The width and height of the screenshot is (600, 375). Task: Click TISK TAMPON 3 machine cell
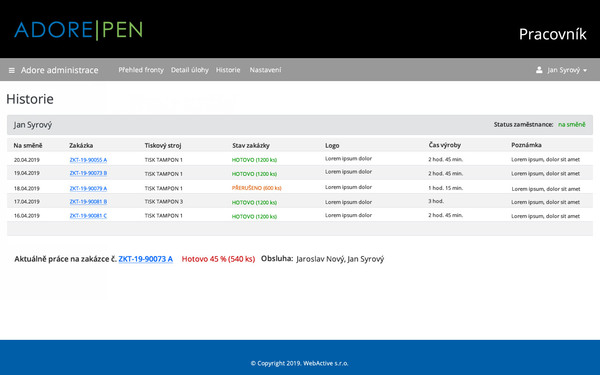164,202
